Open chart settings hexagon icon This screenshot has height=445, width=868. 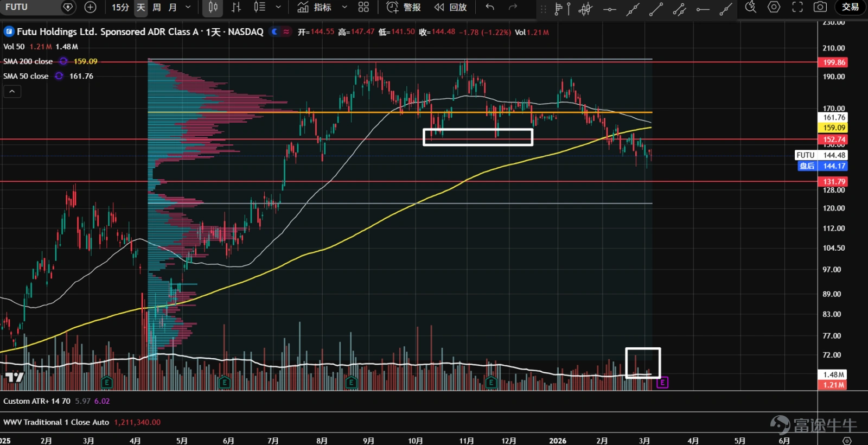(774, 7)
